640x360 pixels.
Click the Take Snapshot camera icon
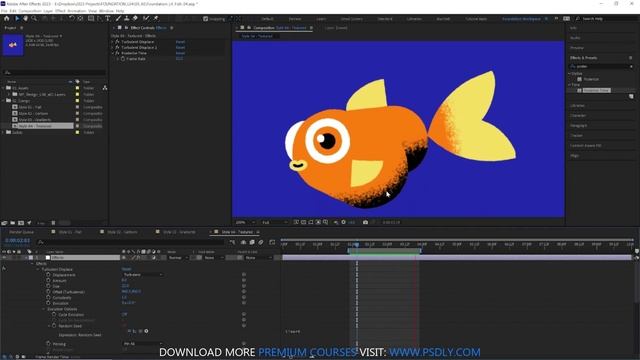click(365, 222)
